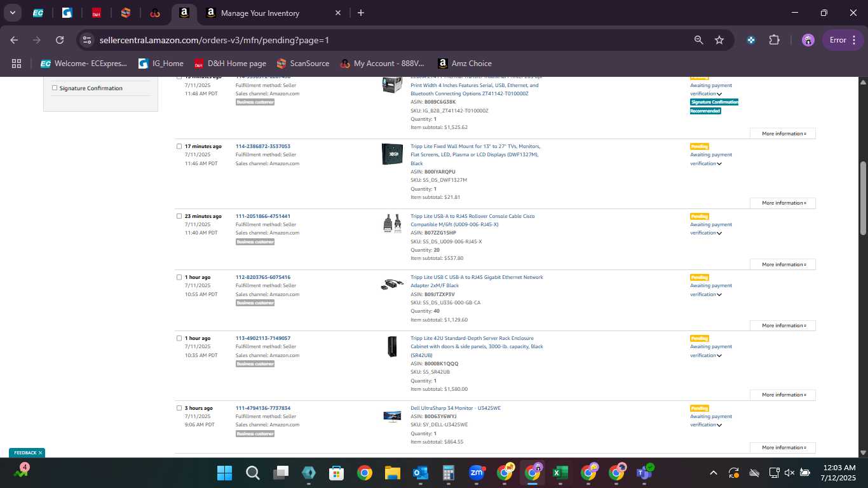868x488 pixels.
Task: Switch to the ScanSource pinned tab
Action: 125,13
